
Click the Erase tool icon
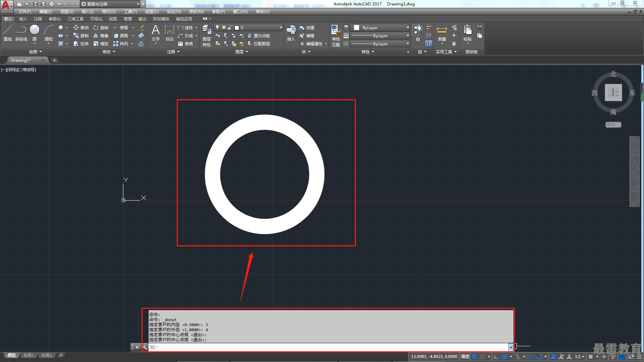coord(141,28)
